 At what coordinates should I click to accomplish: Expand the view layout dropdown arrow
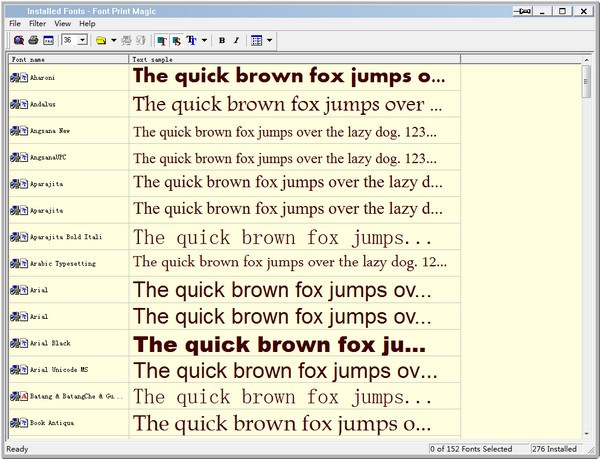tap(269, 40)
